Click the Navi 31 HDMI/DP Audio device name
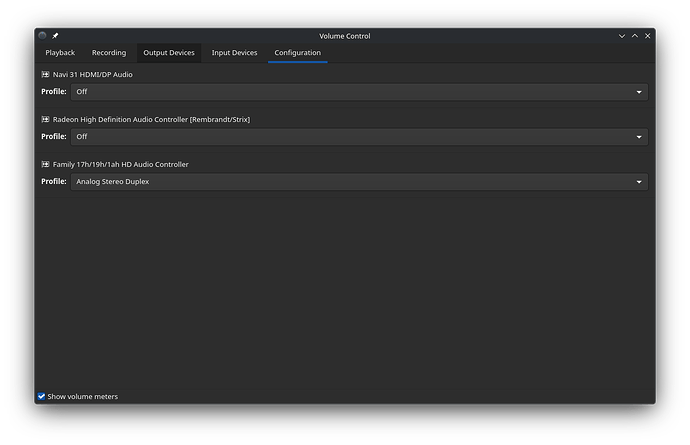 coord(93,75)
